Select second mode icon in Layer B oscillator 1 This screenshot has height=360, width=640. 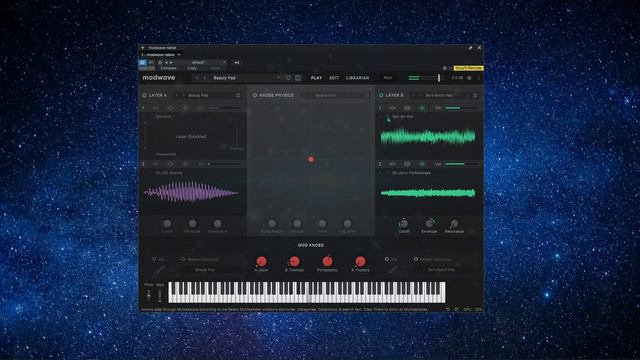407,108
